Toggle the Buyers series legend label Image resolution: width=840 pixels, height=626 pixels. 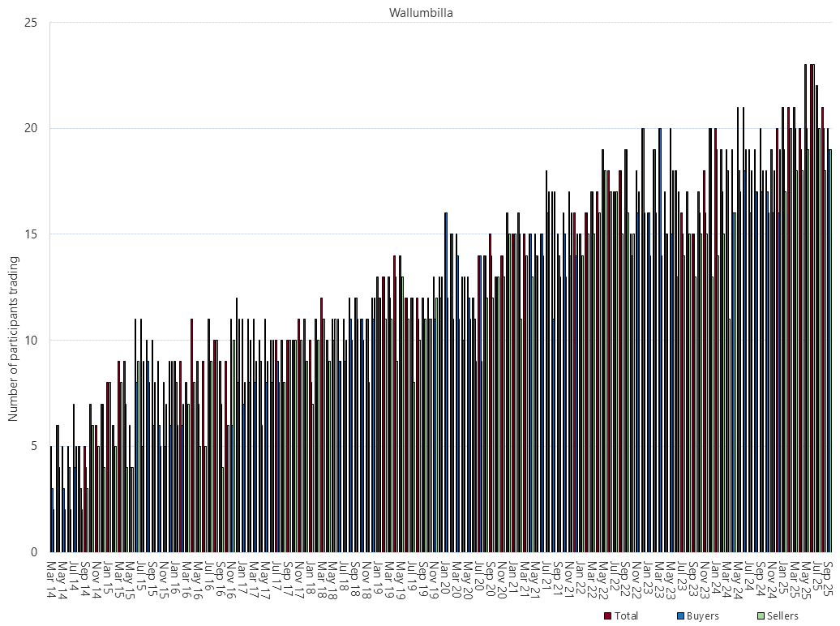point(702,616)
